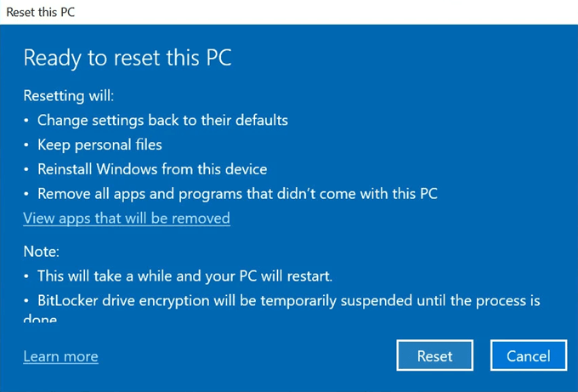This screenshot has height=392, width=578.
Task: Select the PC will restart note text
Action: [x=184, y=276]
